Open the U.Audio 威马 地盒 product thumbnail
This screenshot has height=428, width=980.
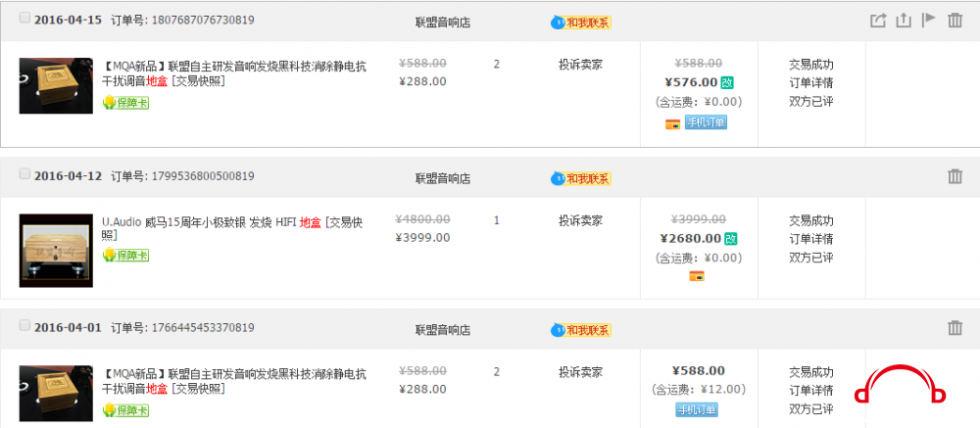point(56,251)
